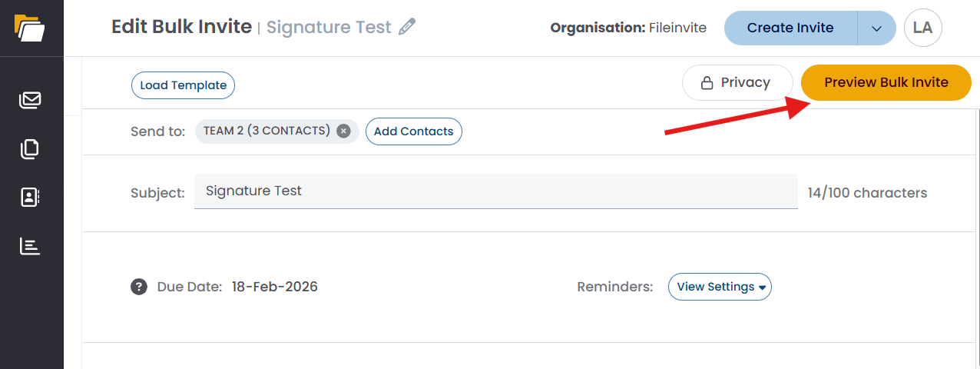The image size is (980, 369).
Task: Go to the Contacts sidebar icon
Action: pyautogui.click(x=30, y=198)
